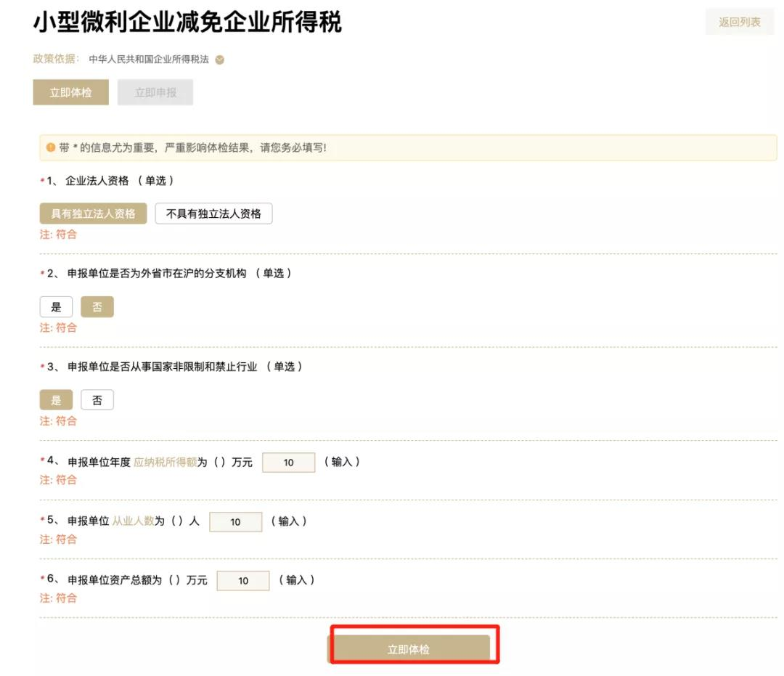
Task: Click the top 立即体检 button under the policy line
Action: point(70,92)
